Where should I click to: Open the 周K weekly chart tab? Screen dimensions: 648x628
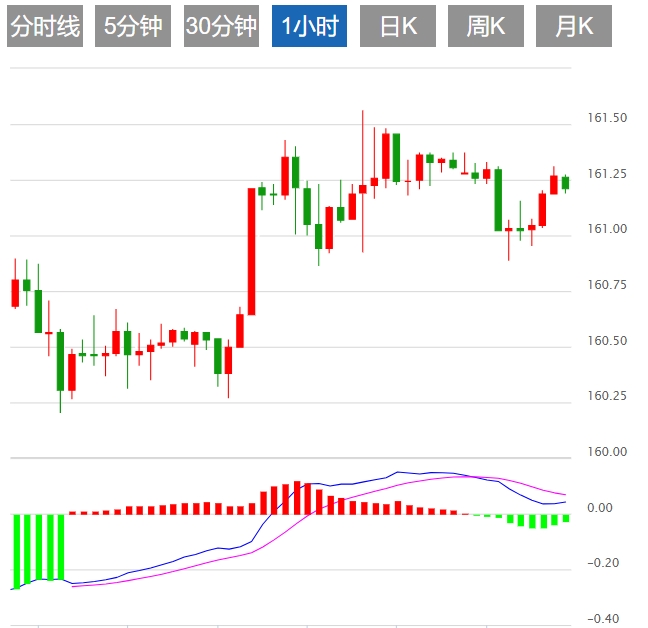[x=486, y=26]
